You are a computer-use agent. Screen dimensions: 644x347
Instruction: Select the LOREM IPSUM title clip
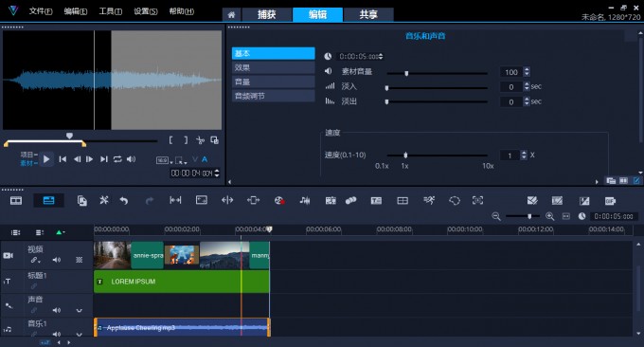pyautogui.click(x=182, y=282)
